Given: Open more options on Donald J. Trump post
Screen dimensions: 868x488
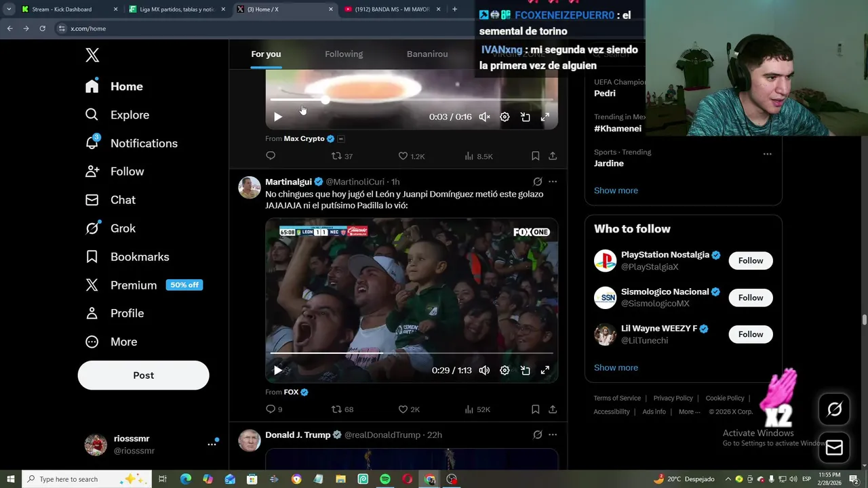Looking at the screenshot, I should pyautogui.click(x=553, y=434).
